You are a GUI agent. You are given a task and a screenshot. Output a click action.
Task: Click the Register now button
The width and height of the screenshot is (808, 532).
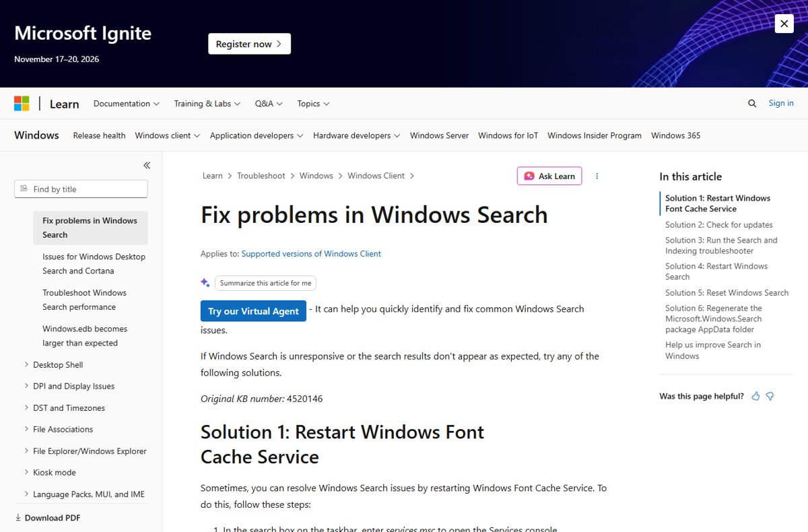coord(249,44)
